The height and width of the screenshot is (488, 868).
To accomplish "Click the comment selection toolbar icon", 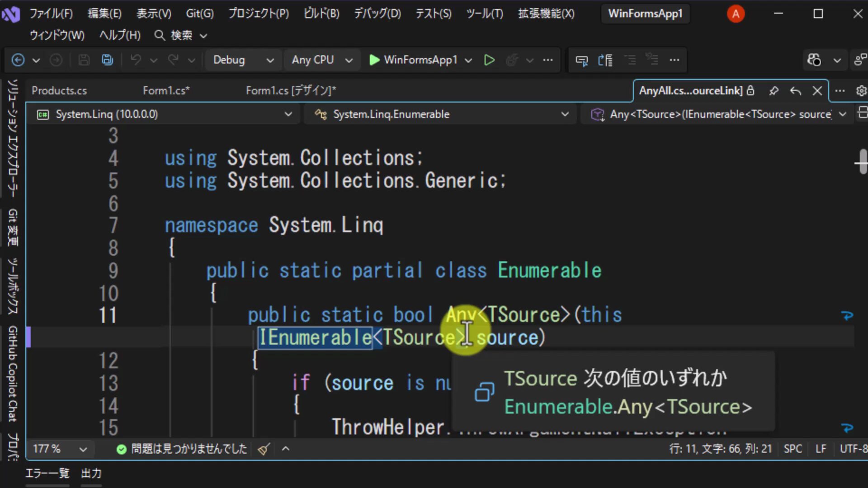I will tap(581, 60).
